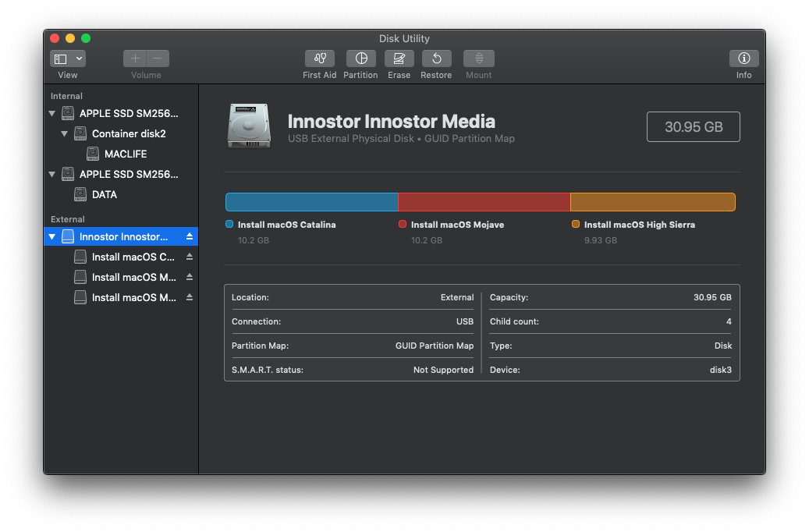
Task: Collapse Container disk2 tree item
Action: click(65, 134)
